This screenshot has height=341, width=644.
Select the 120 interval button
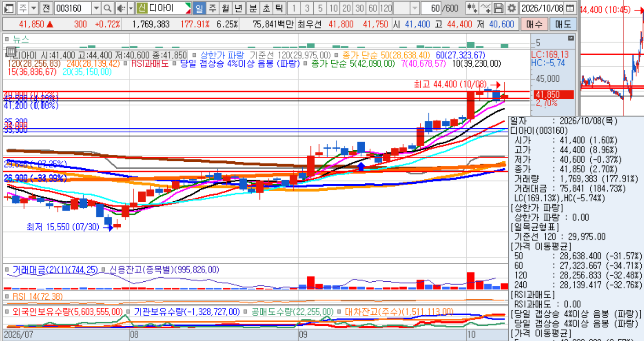pyautogui.click(x=386, y=8)
